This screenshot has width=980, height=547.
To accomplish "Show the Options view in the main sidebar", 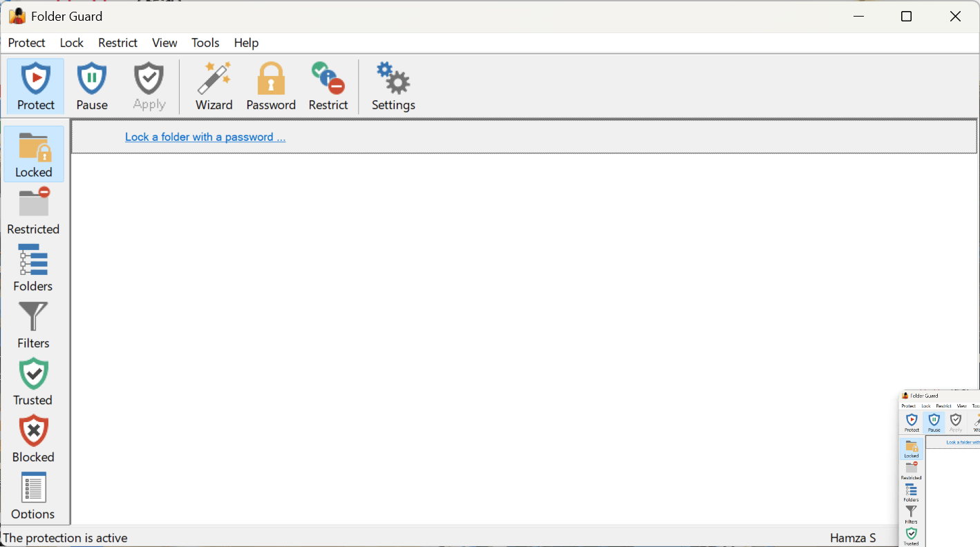I will click(x=33, y=496).
